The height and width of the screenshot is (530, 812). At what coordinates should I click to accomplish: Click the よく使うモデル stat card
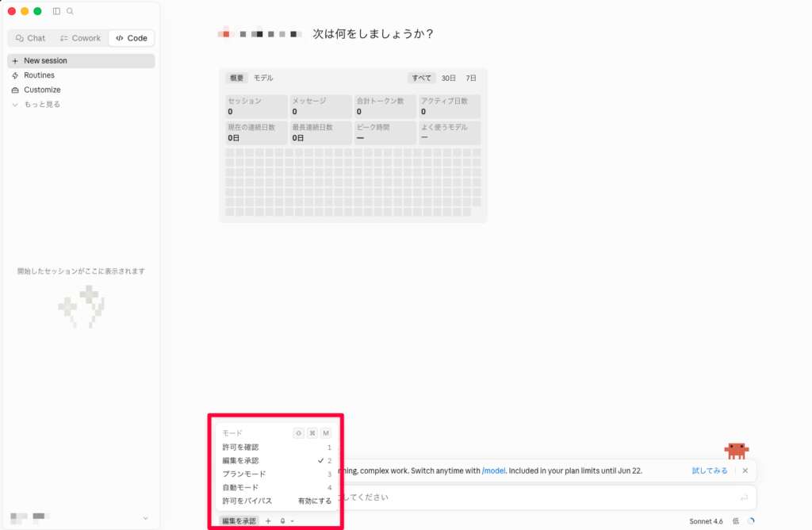pos(450,132)
